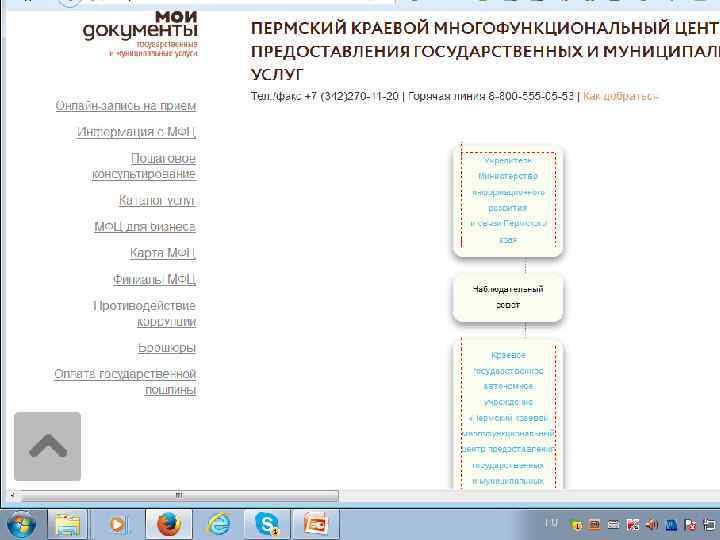Screen dimensions: 720x540
Task: Open Internet Explorer from the taskbar
Action: (218, 524)
